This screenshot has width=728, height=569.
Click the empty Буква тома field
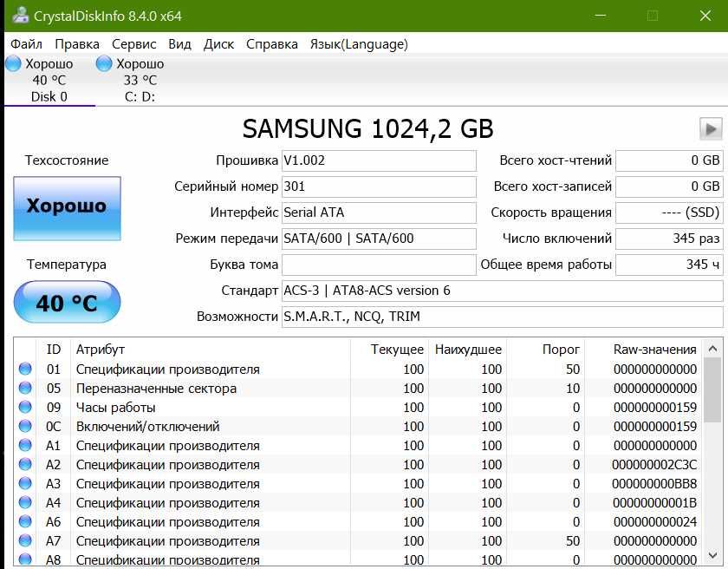[x=379, y=265]
